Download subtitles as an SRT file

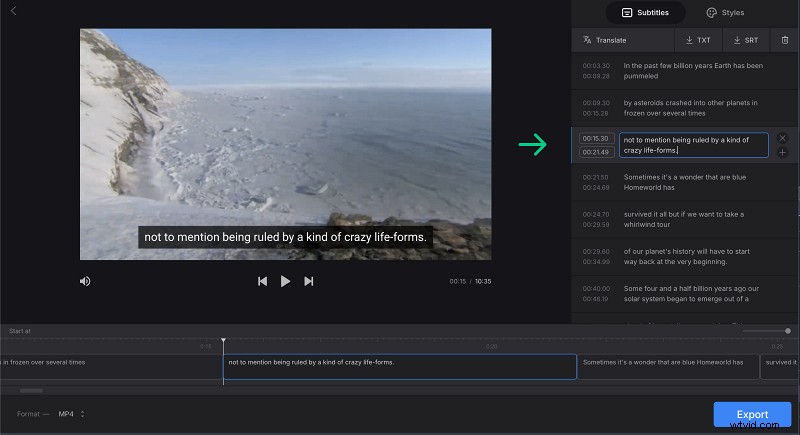coord(745,40)
